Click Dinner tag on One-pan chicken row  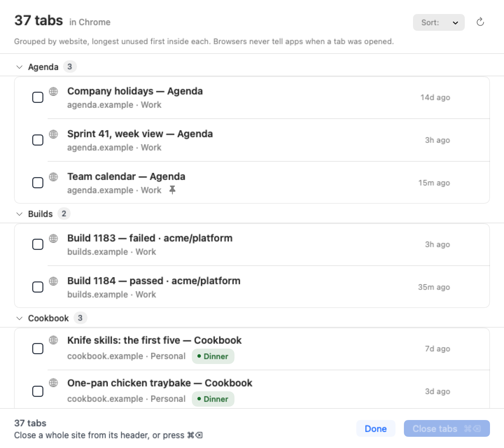213,399
